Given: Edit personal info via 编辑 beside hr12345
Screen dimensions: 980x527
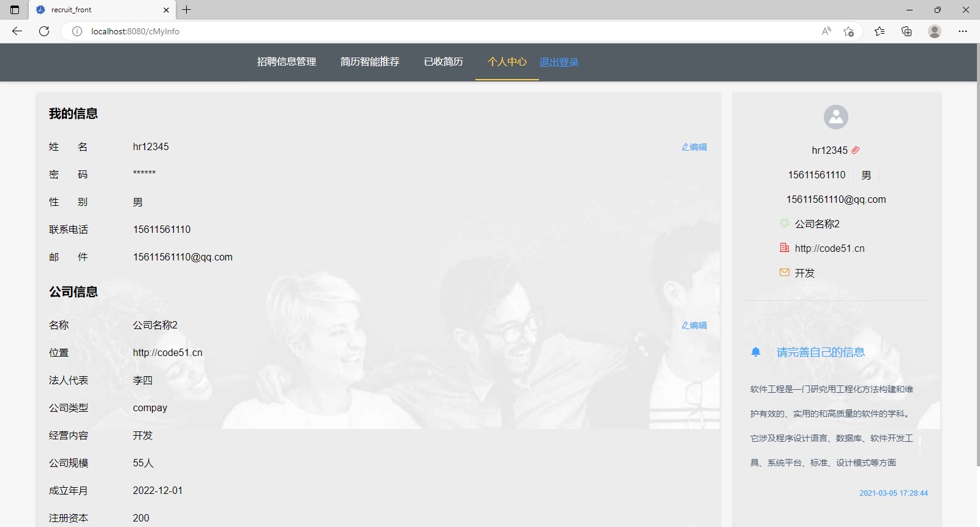Looking at the screenshot, I should pyautogui.click(x=695, y=147).
